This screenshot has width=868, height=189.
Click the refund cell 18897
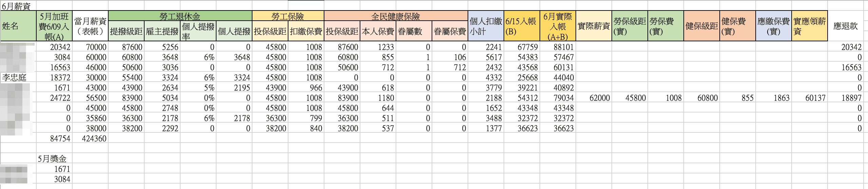[x=846, y=98]
